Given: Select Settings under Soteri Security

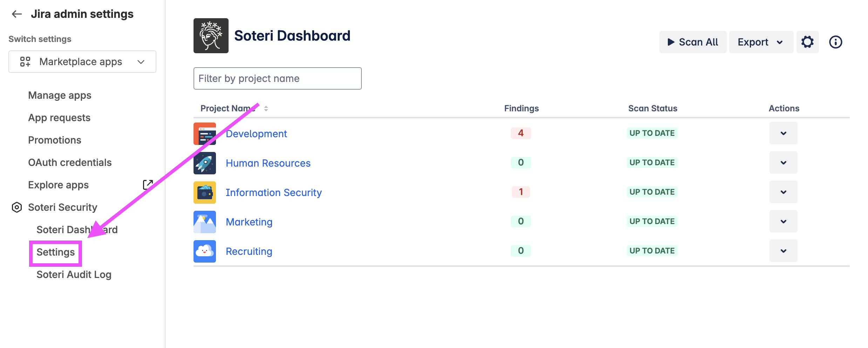Looking at the screenshot, I should pyautogui.click(x=56, y=252).
